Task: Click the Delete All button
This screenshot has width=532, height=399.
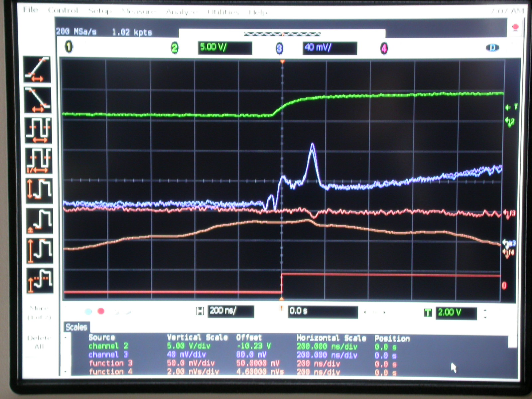Action: 39,342
